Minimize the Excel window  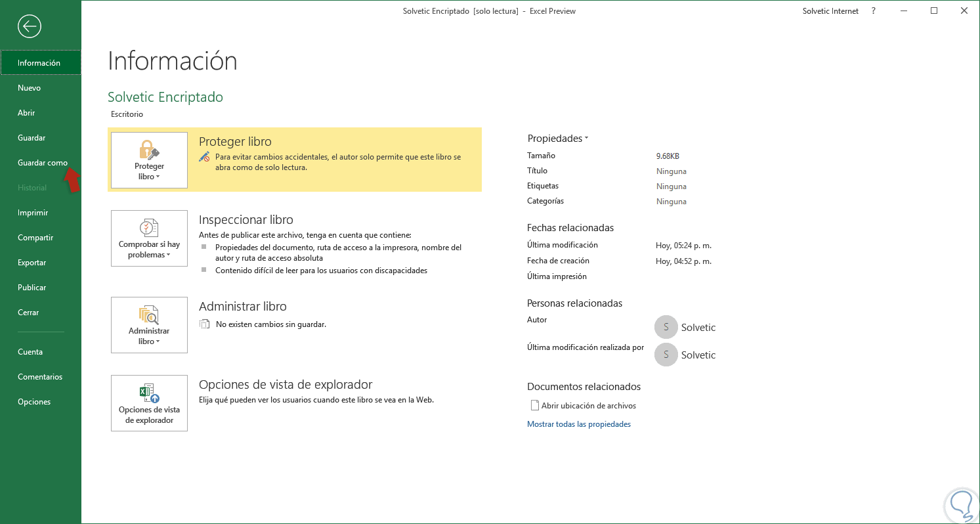(x=904, y=11)
